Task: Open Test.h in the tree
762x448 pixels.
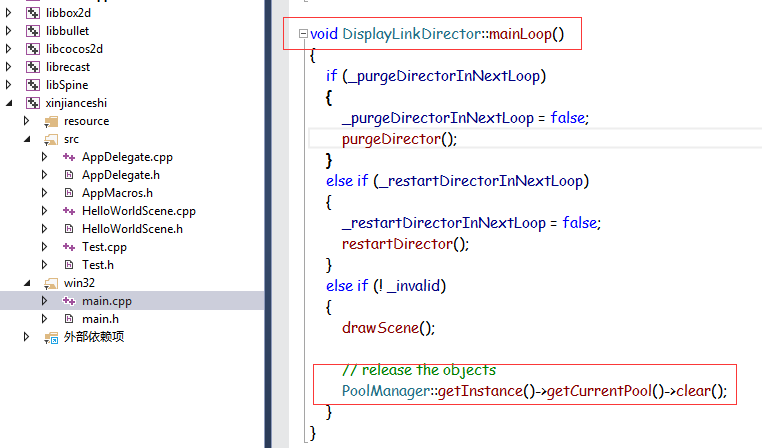Action: [98, 264]
